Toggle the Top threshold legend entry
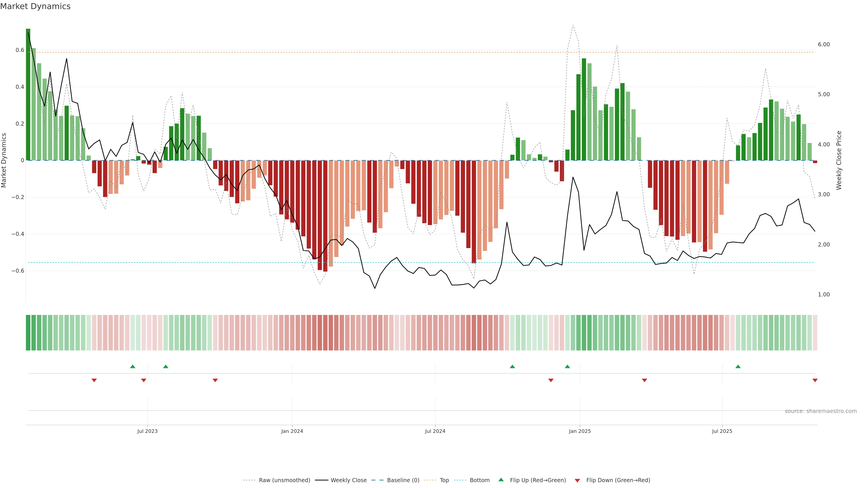Screen dimensions: 868x488 click(444, 480)
